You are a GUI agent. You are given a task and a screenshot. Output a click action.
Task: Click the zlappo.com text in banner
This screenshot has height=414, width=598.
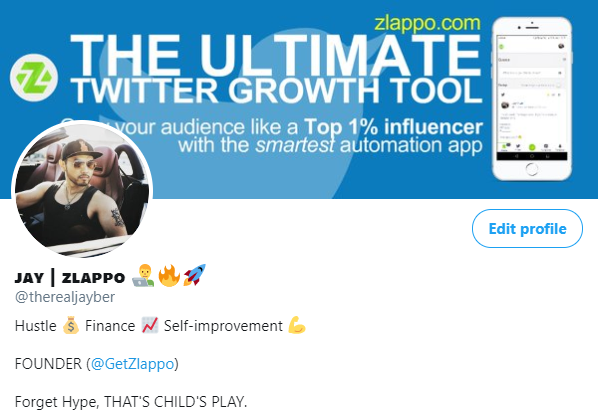428,23
